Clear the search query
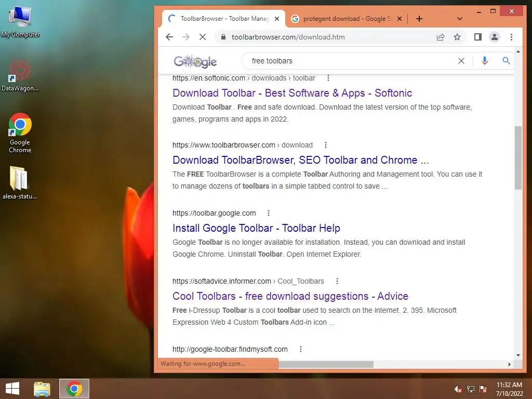The image size is (532, 399). click(461, 61)
